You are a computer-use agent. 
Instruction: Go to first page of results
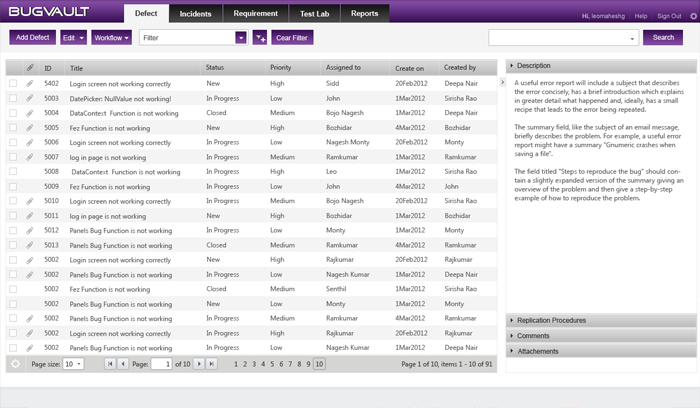[110, 364]
